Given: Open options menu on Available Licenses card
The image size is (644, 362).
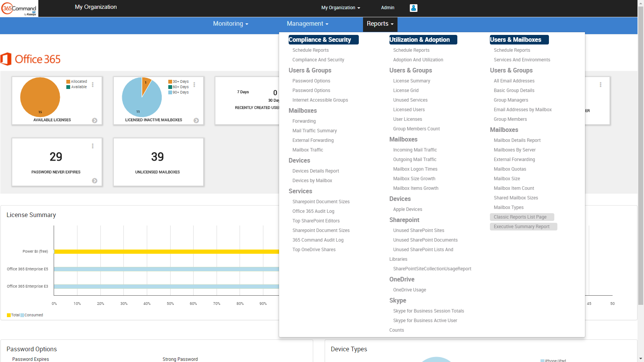Looking at the screenshot, I should [x=93, y=84].
